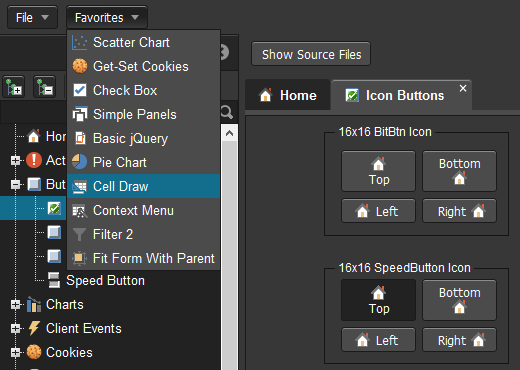Expand the Charts tree node
Image resolution: width=520 pixels, height=370 pixels.
pos(15,305)
